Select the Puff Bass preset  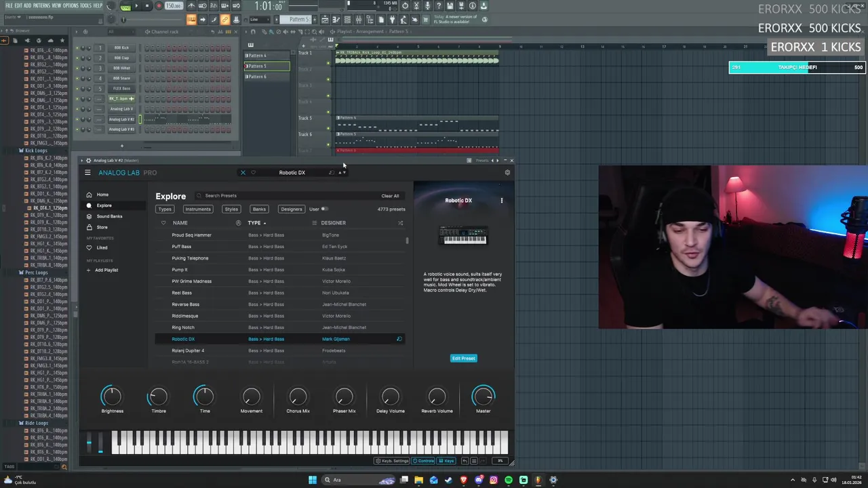point(279,247)
